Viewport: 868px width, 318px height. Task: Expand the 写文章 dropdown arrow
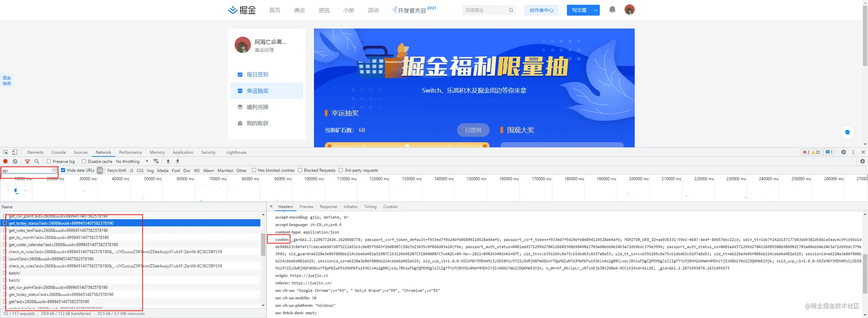(x=596, y=10)
